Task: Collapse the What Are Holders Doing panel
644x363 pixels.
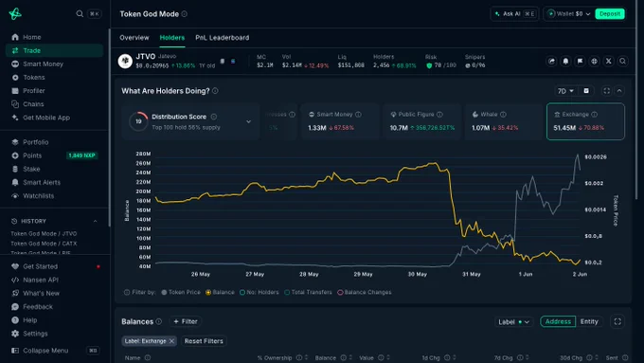Action: tap(619, 91)
